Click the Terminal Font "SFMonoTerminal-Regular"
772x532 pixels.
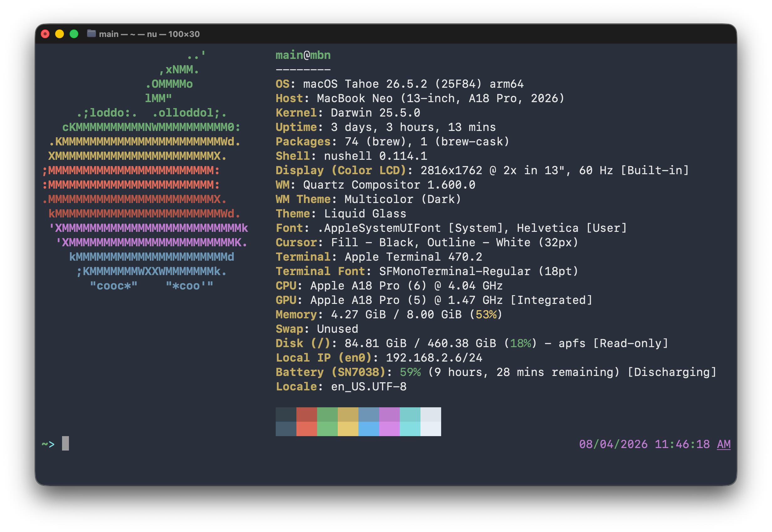tap(455, 271)
